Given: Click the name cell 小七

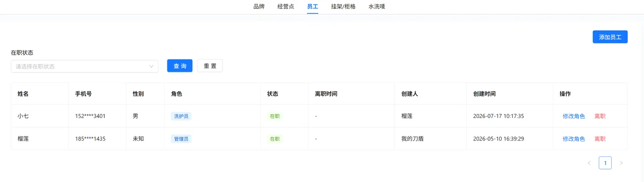Looking at the screenshot, I should point(23,116).
